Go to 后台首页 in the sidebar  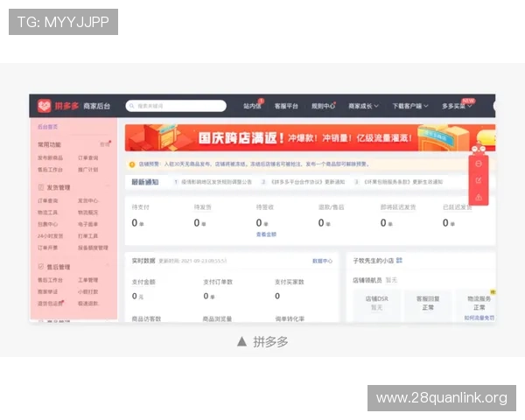pyautogui.click(x=47, y=127)
